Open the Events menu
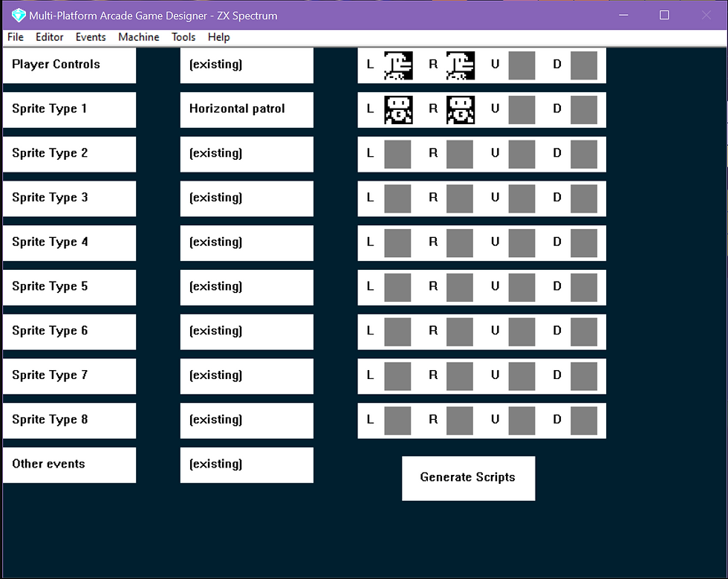Screen dimensions: 728x579 [x=91, y=37]
